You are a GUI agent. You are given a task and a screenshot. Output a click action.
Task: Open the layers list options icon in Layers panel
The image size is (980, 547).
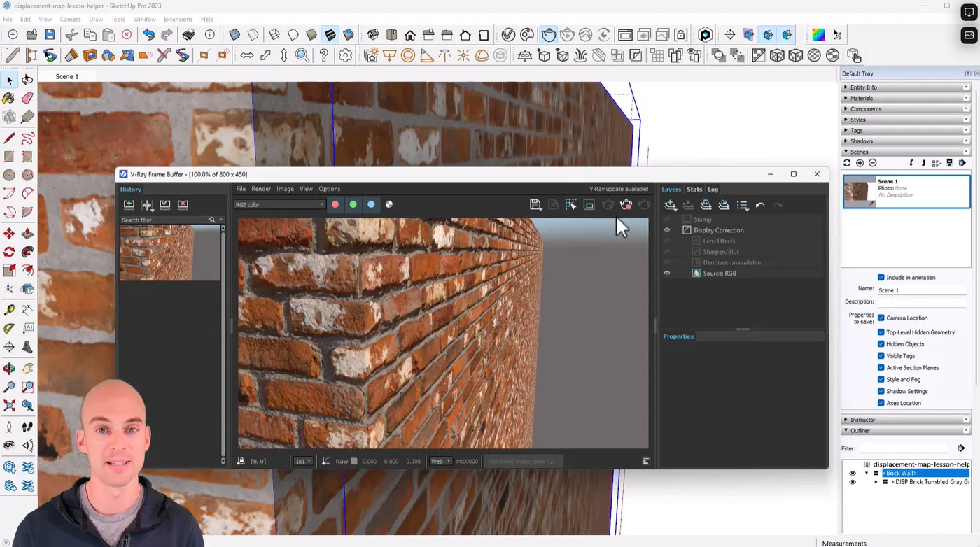point(742,205)
